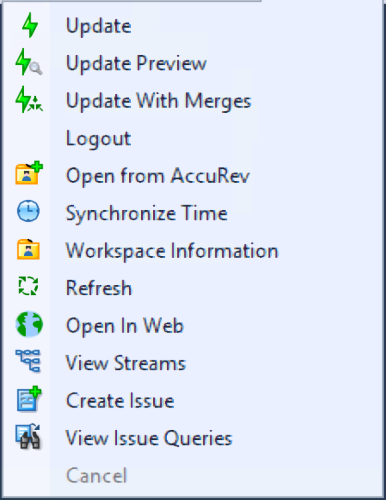Click the Open In Web globe icon
This screenshot has height=500, width=386.
coord(29,324)
